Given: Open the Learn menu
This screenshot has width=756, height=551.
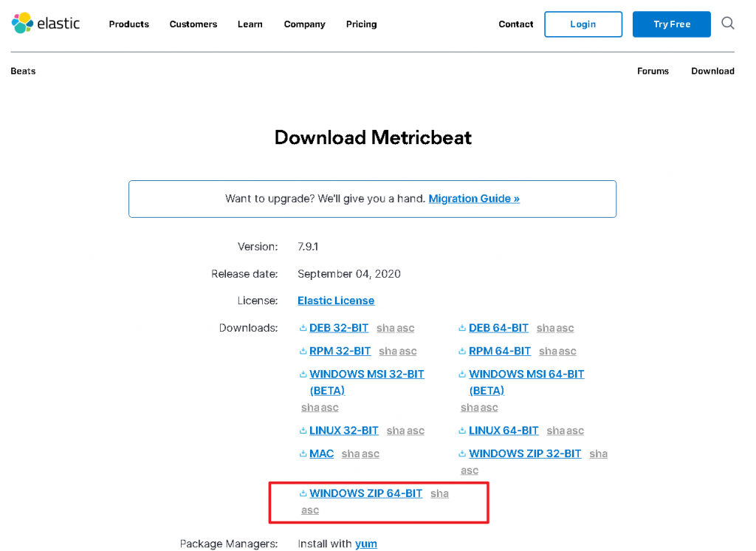Looking at the screenshot, I should (250, 24).
